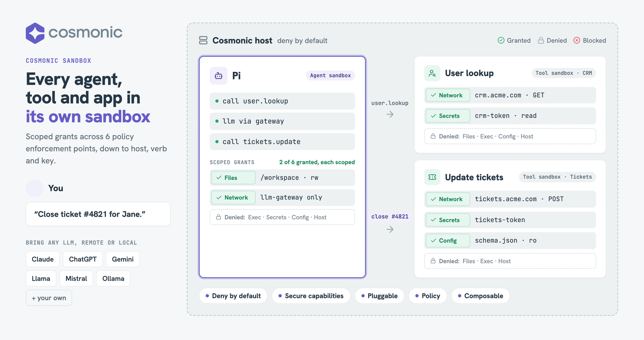Click the Pi robot agent icon
The width and height of the screenshot is (644, 340).
click(218, 76)
